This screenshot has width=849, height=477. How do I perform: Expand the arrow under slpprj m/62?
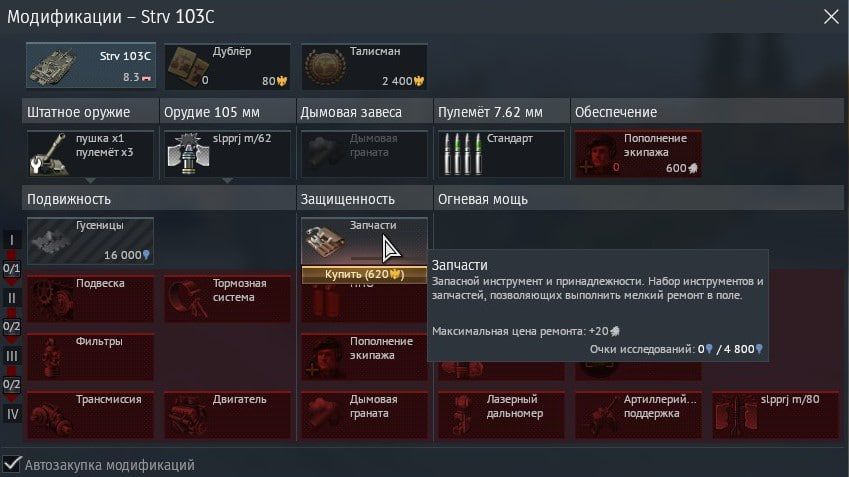(227, 180)
